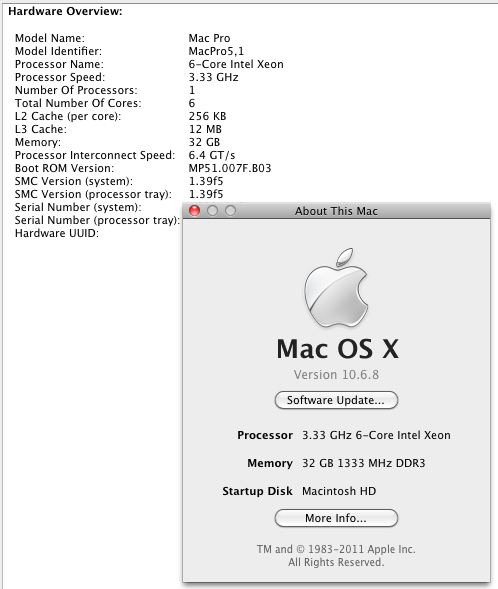Click the Serial Number (system): label

[x=78, y=207]
